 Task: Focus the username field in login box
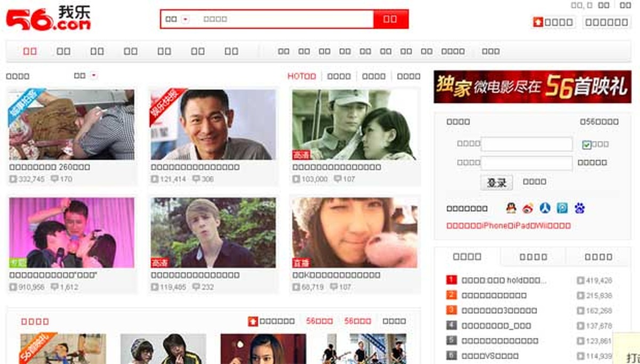point(527,144)
